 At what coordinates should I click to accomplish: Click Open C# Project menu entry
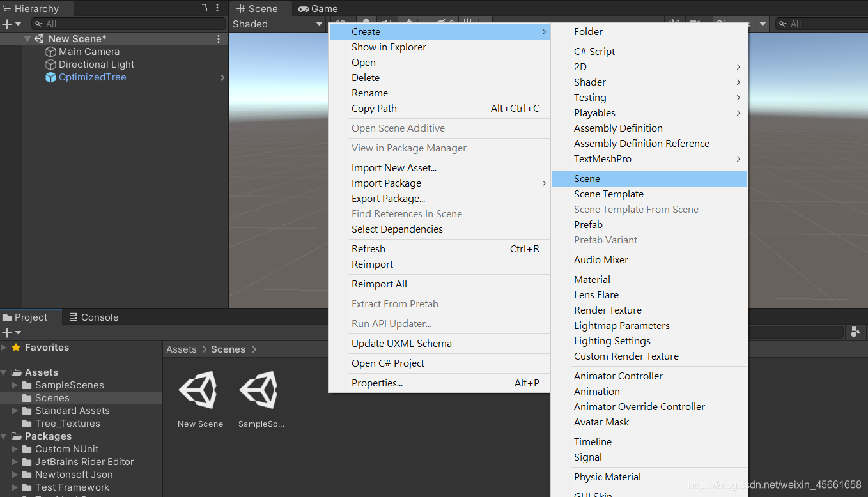pos(440,363)
